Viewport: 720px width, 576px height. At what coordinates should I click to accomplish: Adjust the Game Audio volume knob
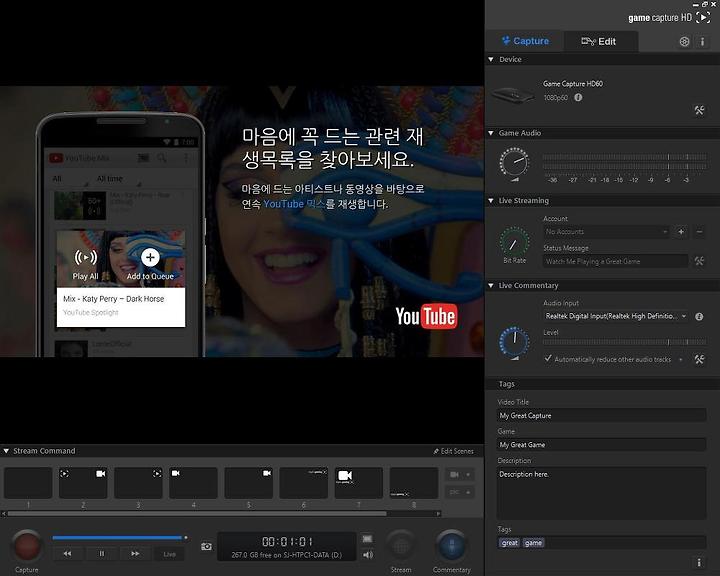(x=514, y=163)
